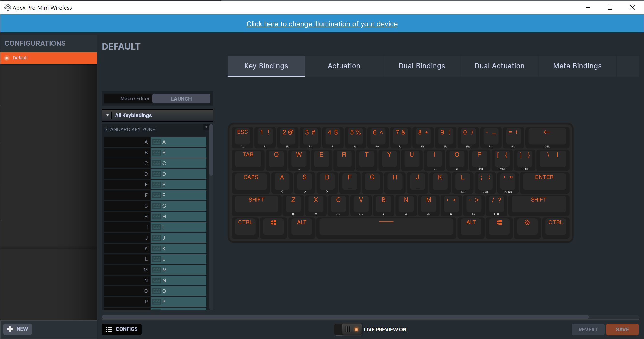The image size is (644, 339).
Task: Open binding dropdown for key M
Action: coord(179,270)
